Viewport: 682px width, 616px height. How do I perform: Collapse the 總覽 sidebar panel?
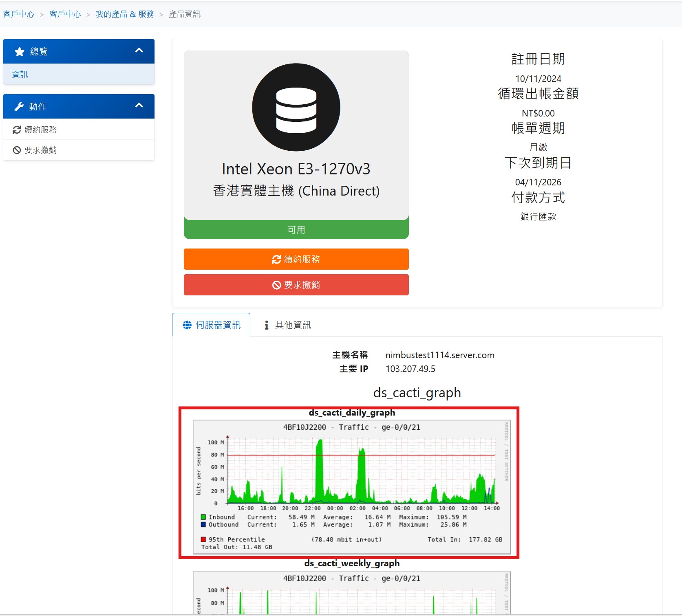139,50
